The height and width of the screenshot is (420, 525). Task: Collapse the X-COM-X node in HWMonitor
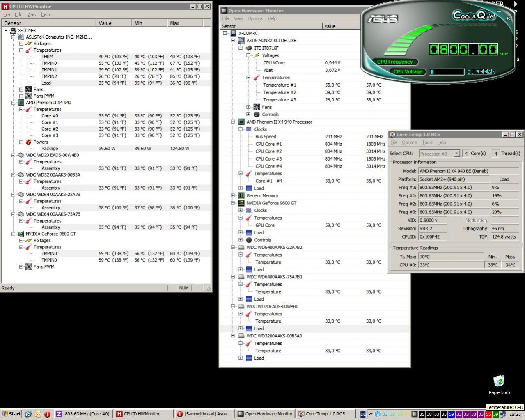pyautogui.click(x=6, y=30)
